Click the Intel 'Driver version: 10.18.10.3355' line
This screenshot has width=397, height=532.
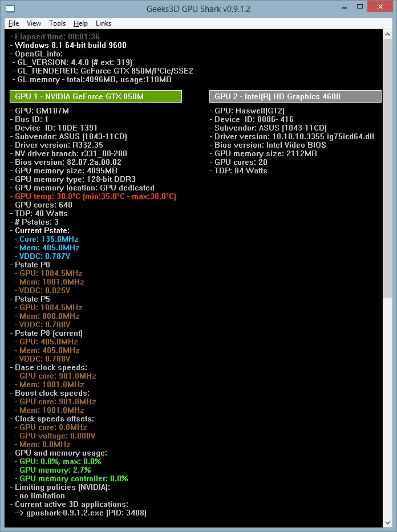pos(292,137)
